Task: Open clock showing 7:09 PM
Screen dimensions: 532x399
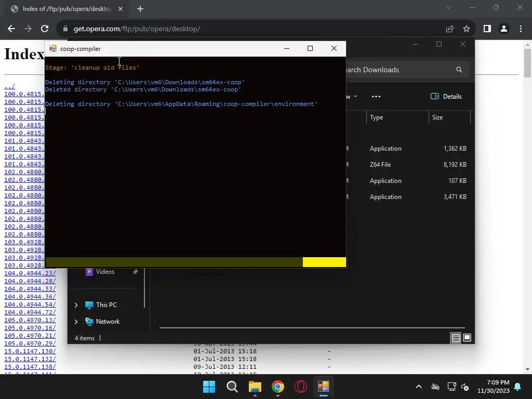Action: [x=494, y=387]
